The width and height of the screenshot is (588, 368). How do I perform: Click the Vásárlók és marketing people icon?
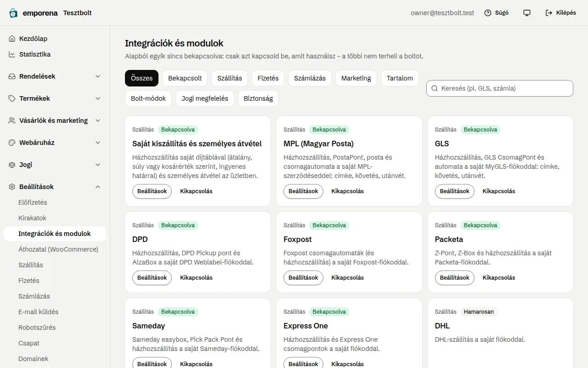12,121
